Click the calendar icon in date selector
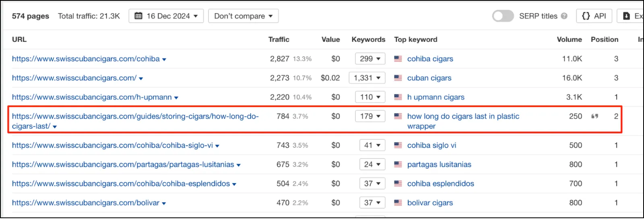 coord(138,16)
